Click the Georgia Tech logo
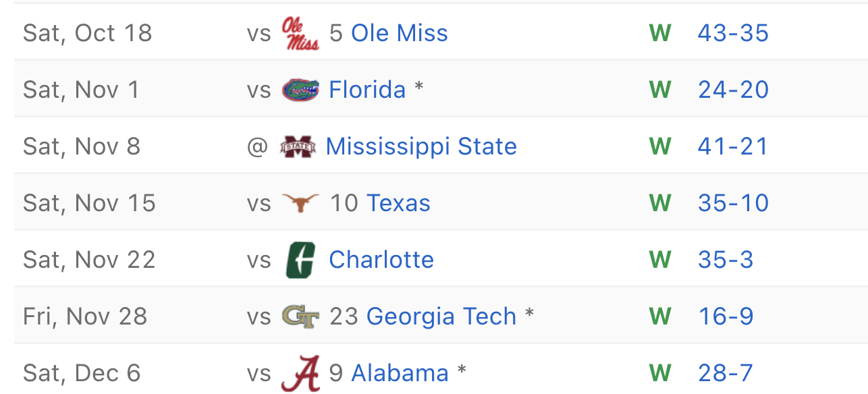Viewport: 868px width, 394px height. pos(300,316)
